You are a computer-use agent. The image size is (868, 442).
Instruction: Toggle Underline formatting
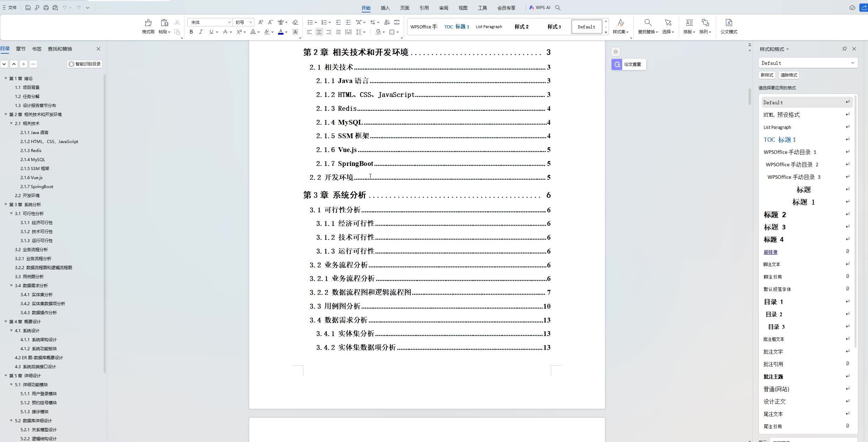tap(211, 32)
